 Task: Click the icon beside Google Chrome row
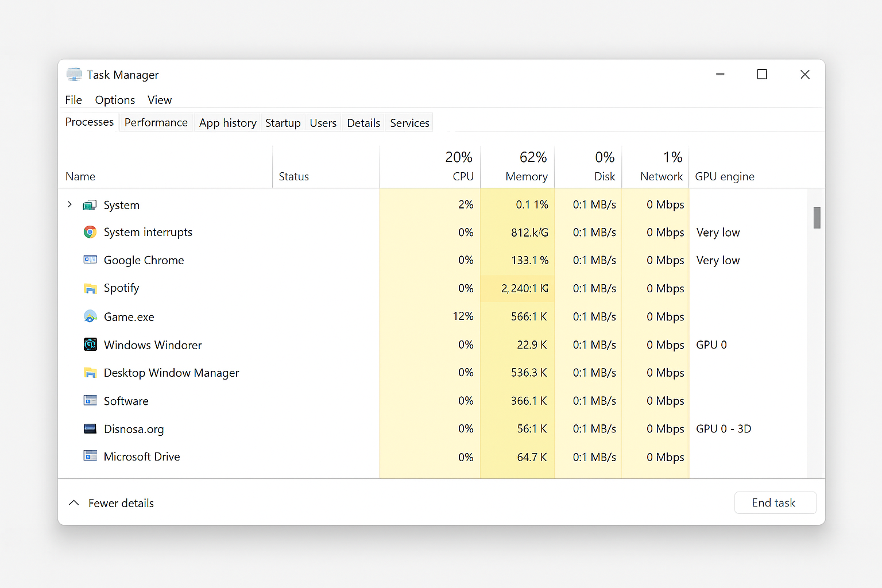pyautogui.click(x=90, y=260)
